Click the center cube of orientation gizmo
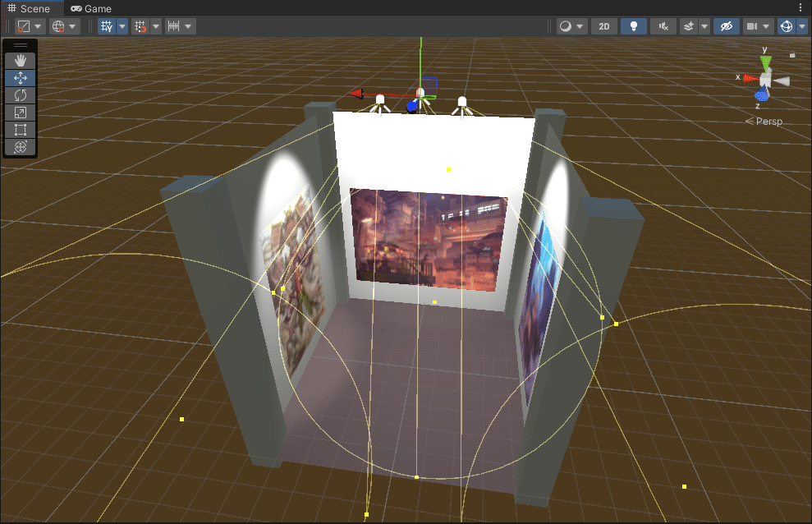This screenshot has height=524, width=812. [x=765, y=80]
